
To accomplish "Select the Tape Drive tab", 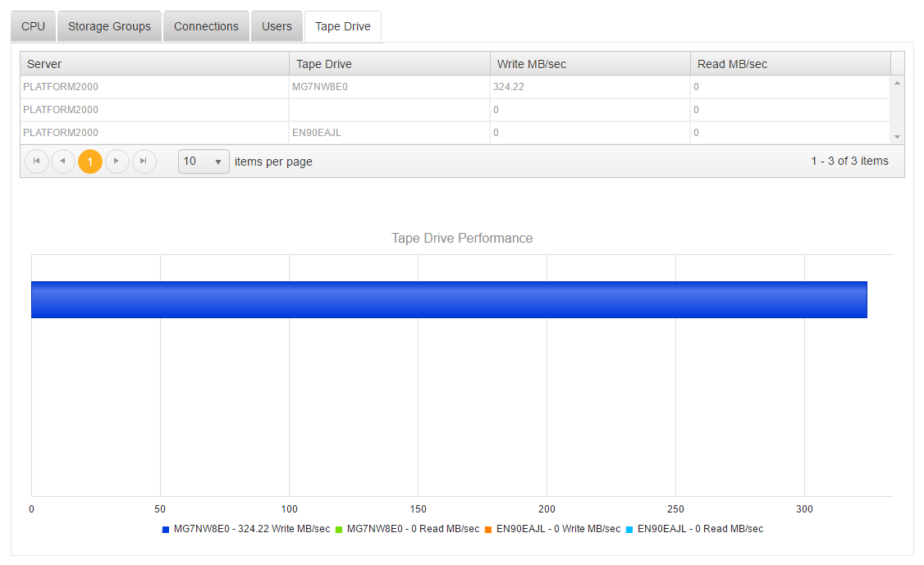I will (343, 26).
